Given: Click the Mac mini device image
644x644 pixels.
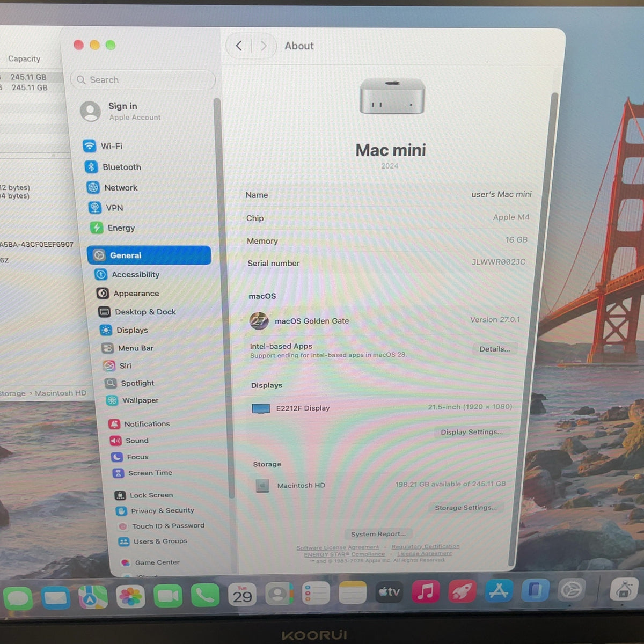Looking at the screenshot, I should pyautogui.click(x=392, y=96).
